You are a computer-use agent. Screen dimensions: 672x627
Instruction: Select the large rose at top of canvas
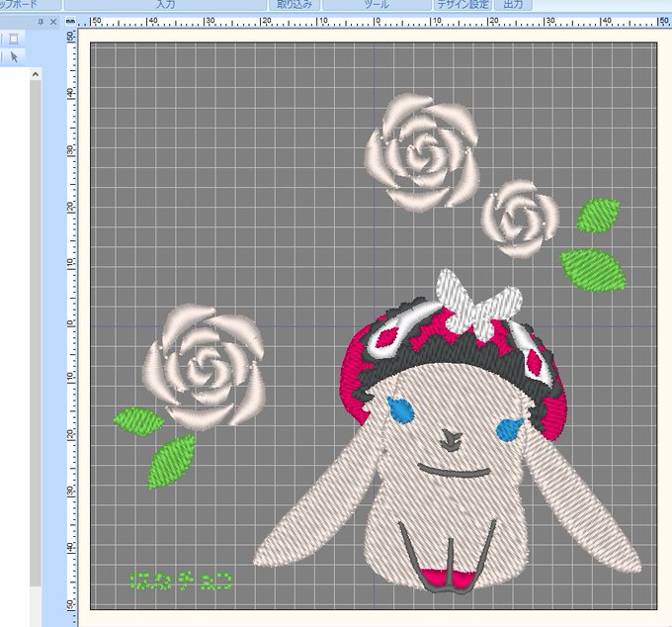pos(422,152)
